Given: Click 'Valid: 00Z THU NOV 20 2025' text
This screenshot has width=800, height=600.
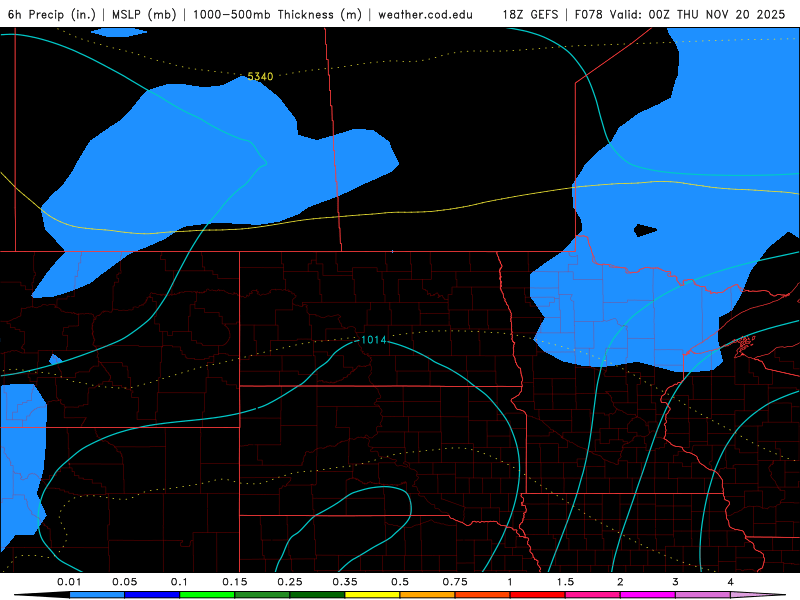Looking at the screenshot, I should point(697,15).
